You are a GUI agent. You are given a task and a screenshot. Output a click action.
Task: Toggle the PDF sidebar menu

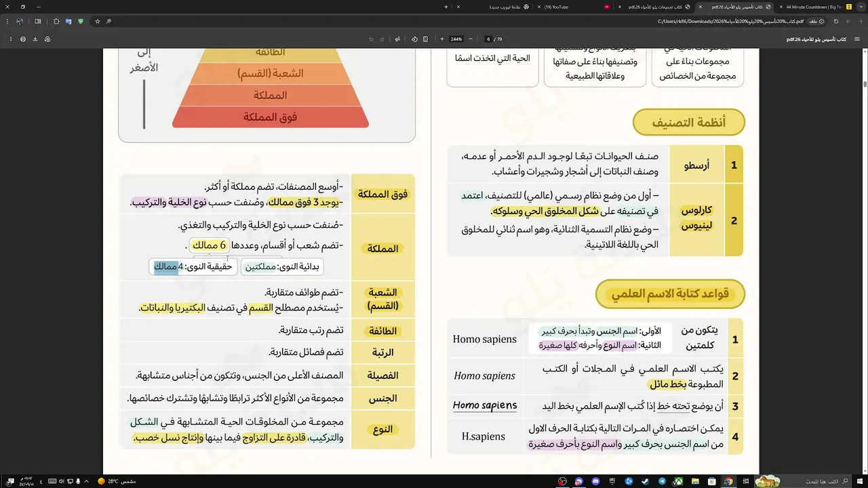tap(856, 39)
